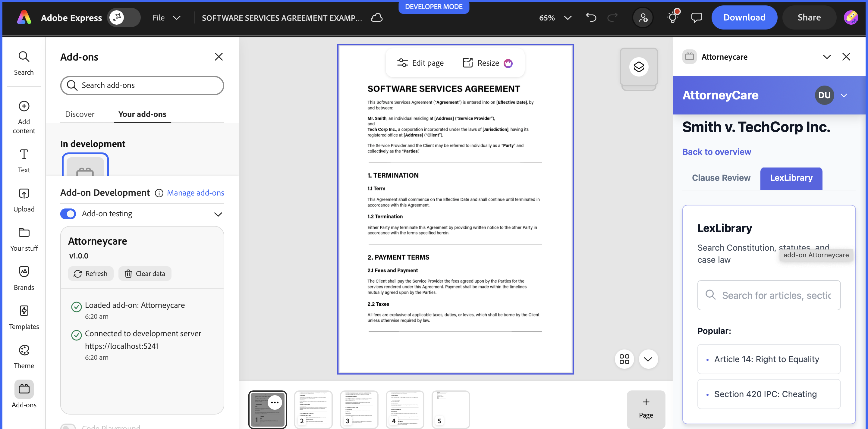Screen dimensions: 868x429
Task: Click the lightbulb tips icon
Action: 673,17
